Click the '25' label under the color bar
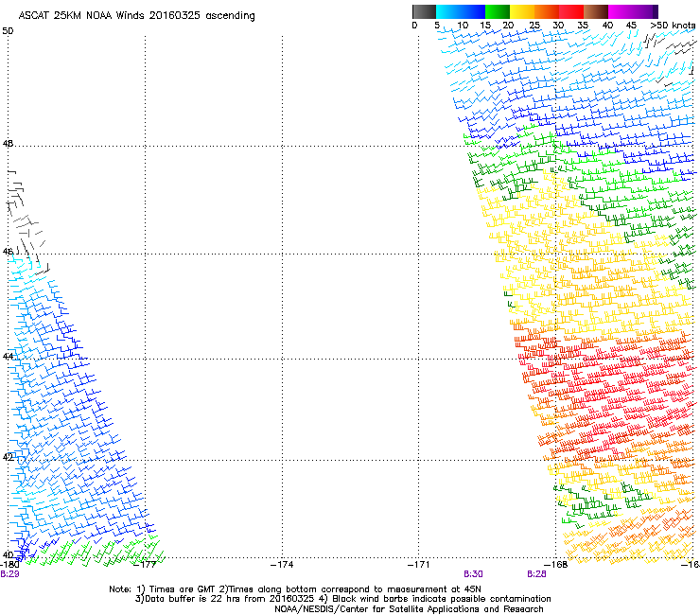This screenshot has height=615, width=700. click(x=534, y=25)
